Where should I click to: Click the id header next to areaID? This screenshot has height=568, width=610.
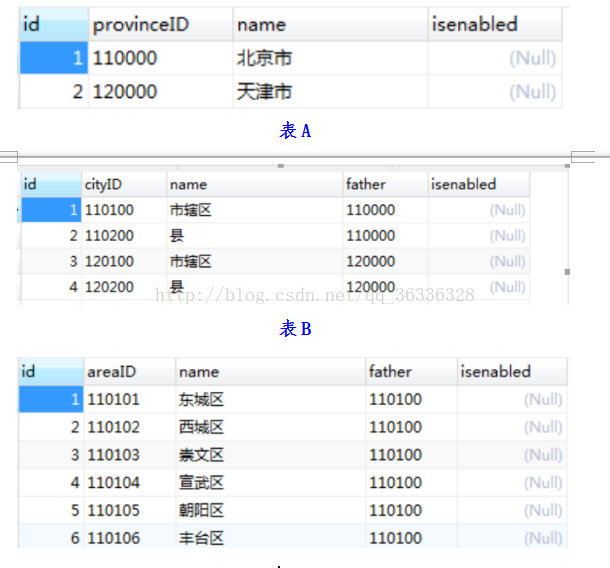[x=51, y=372]
